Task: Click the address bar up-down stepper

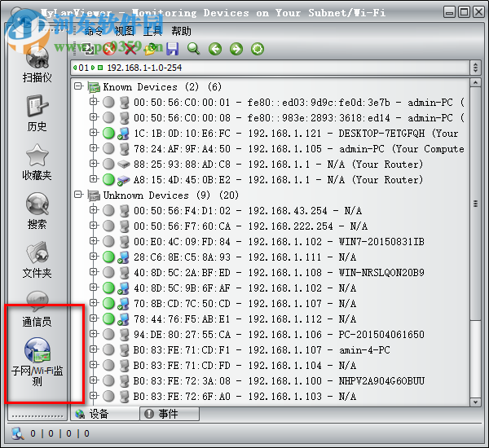Action: pos(475,68)
